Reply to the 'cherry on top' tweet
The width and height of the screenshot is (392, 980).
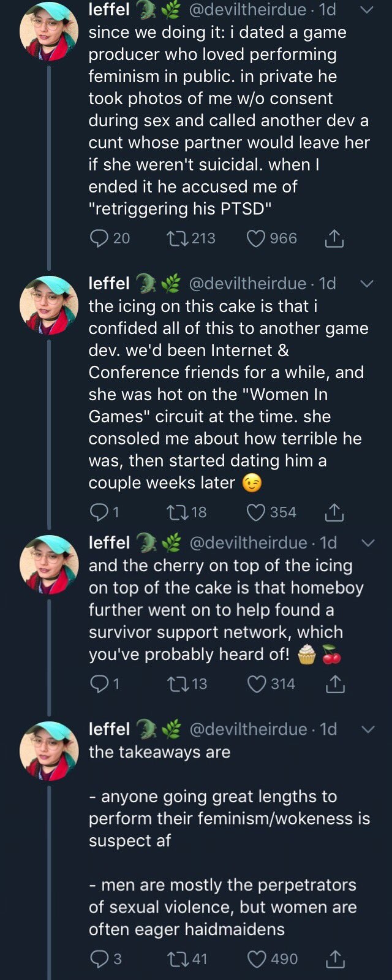tap(99, 684)
